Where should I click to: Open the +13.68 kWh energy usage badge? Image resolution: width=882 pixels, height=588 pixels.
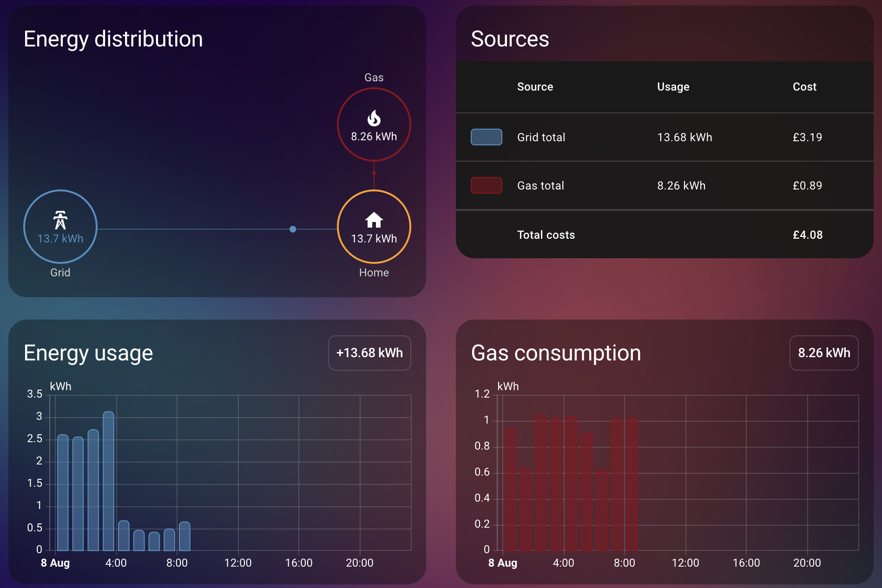click(x=369, y=353)
